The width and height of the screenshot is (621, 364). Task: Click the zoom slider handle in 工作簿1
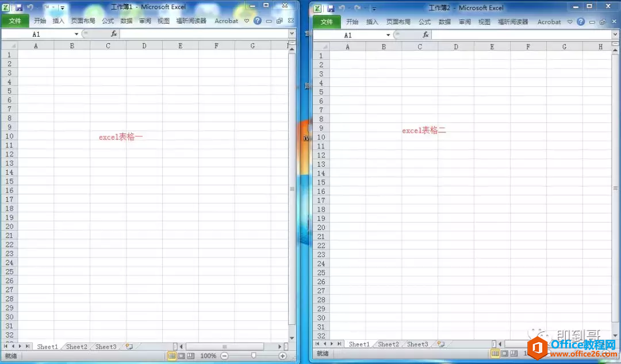254,356
